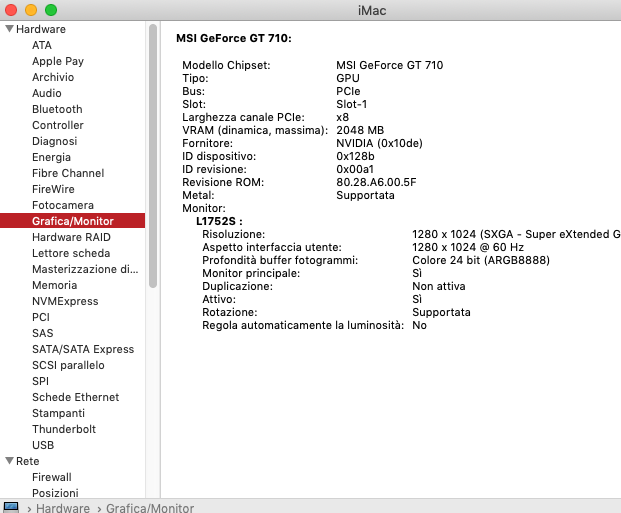Image resolution: width=621 pixels, height=513 pixels.
Task: Click the MSI GeForce GT 710 heading
Action: click(234, 38)
